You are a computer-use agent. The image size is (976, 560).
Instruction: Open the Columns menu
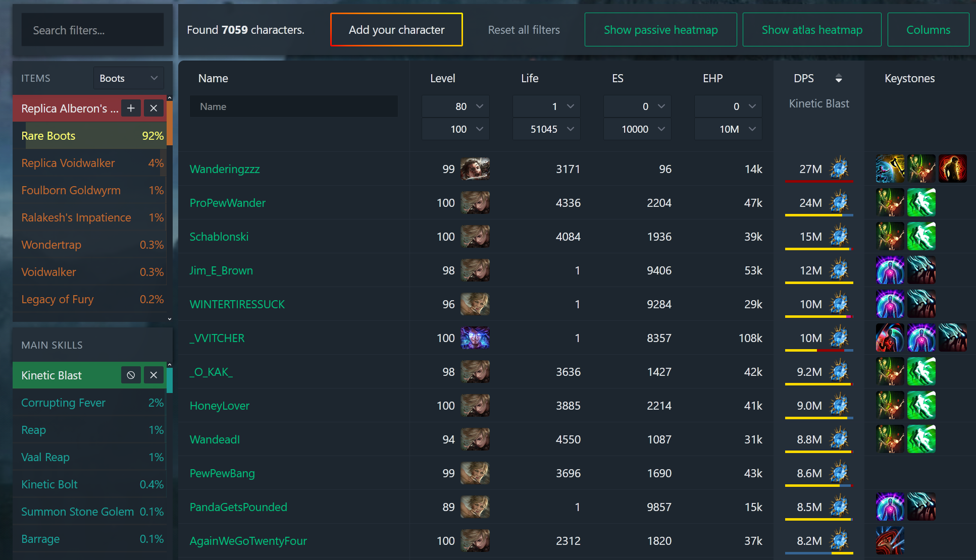(x=928, y=30)
